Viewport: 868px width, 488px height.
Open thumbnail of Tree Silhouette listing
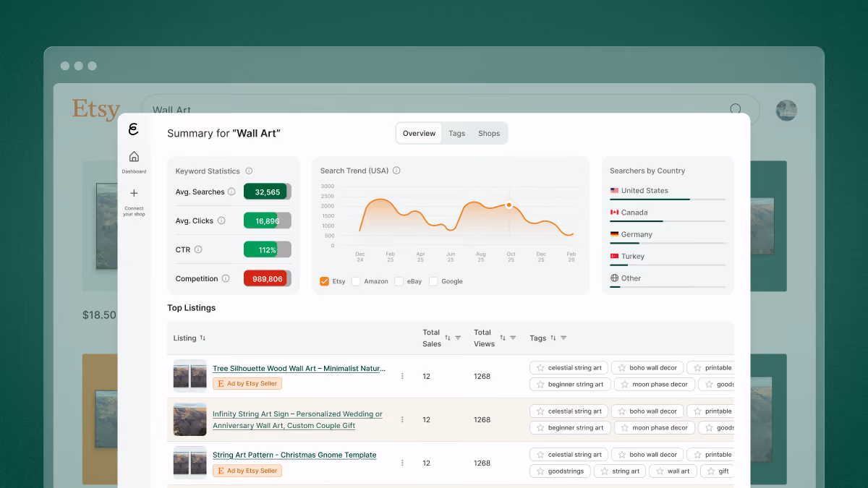pos(190,376)
